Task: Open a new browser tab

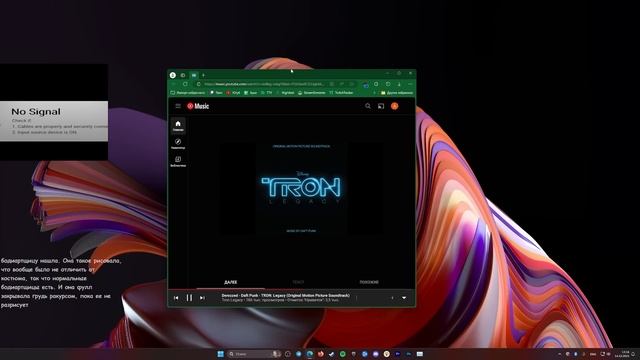Action: click(203, 75)
